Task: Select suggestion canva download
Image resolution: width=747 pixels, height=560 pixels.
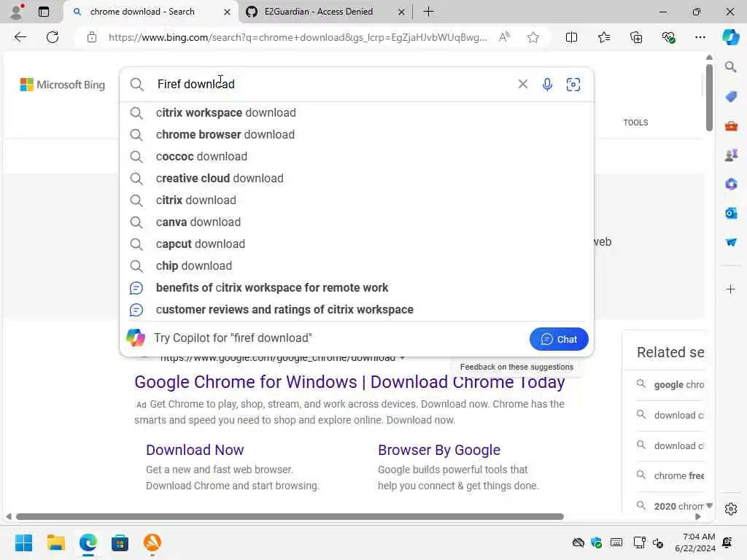Action: [356, 222]
